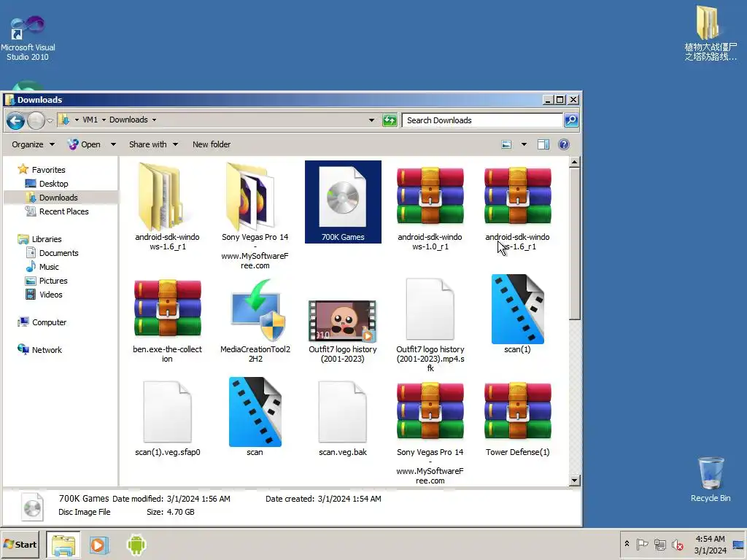747x560 pixels.
Task: Toggle the preview pane
Action: [x=543, y=144]
